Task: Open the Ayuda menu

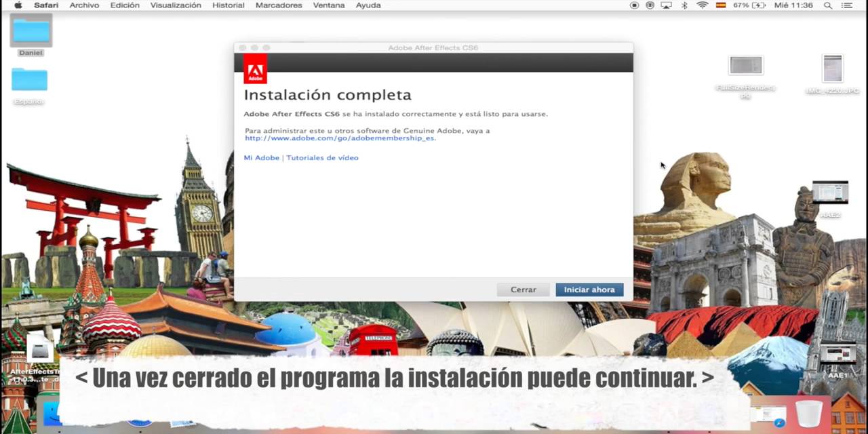Action: coord(368,5)
